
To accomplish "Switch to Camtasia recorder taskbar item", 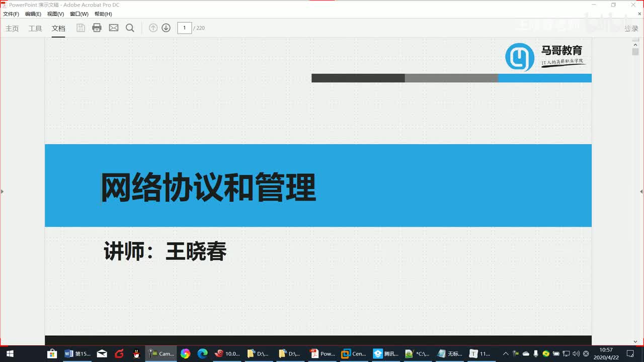I will click(161, 353).
